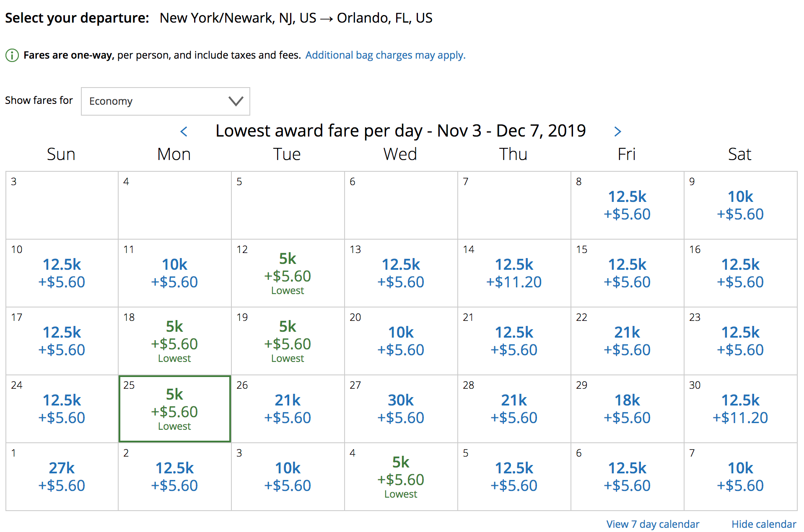This screenshot has height=532, width=804.
Task: Pick December 1 27k fare
Action: coord(62,477)
